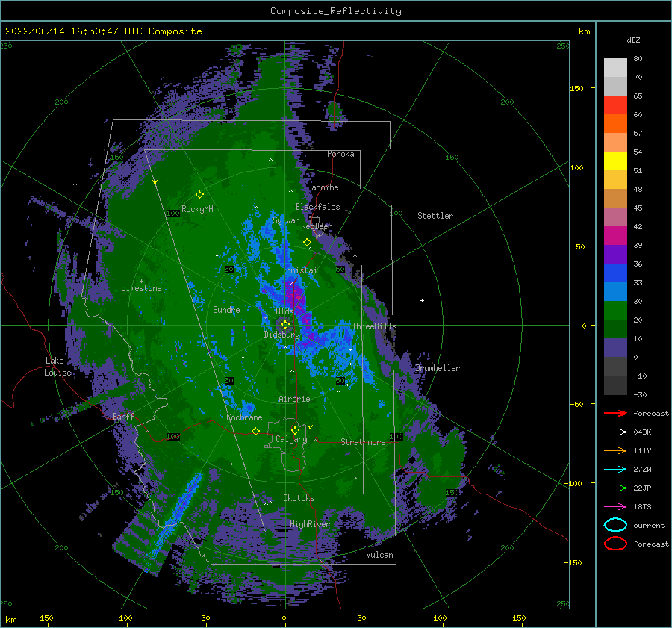The image size is (672, 628).
Task: Click light gray 80-70 dBZ swatch
Action: [x=615, y=68]
